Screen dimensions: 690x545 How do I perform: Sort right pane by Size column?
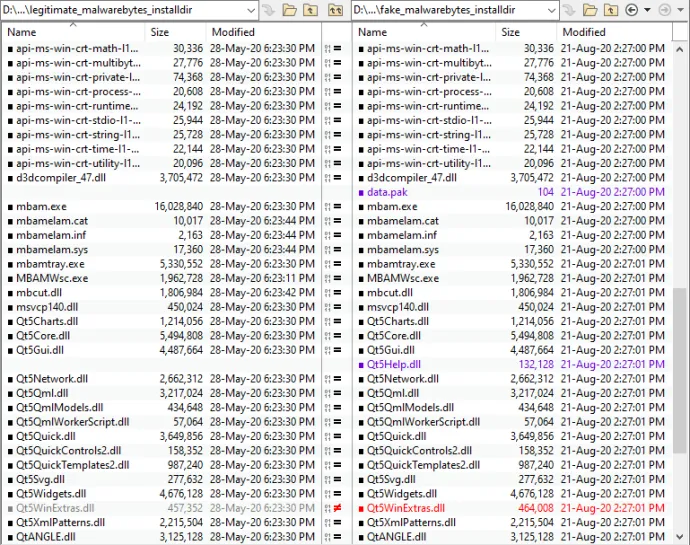(526, 32)
